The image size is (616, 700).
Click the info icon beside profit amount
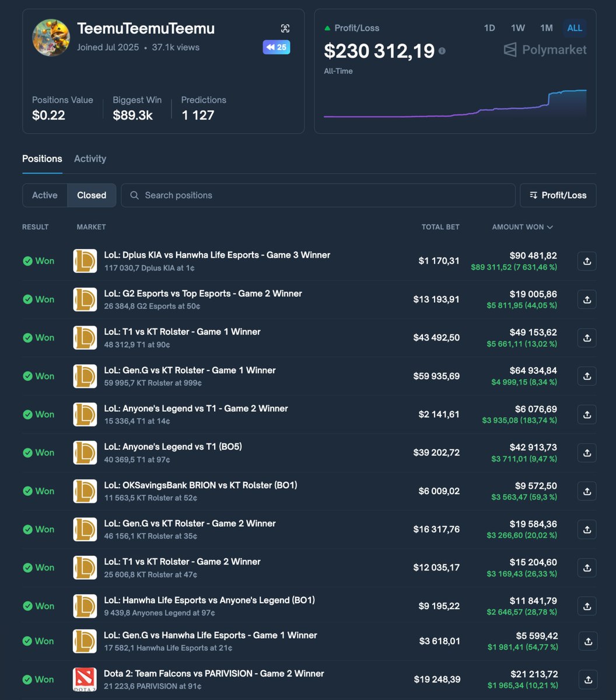click(x=442, y=51)
